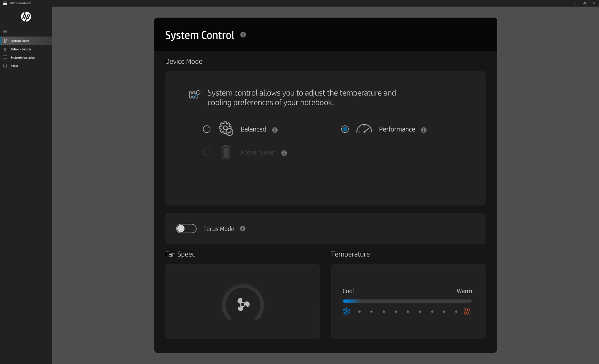This screenshot has width=599, height=364.
Task: Click the Performance label
Action: pyautogui.click(x=397, y=129)
